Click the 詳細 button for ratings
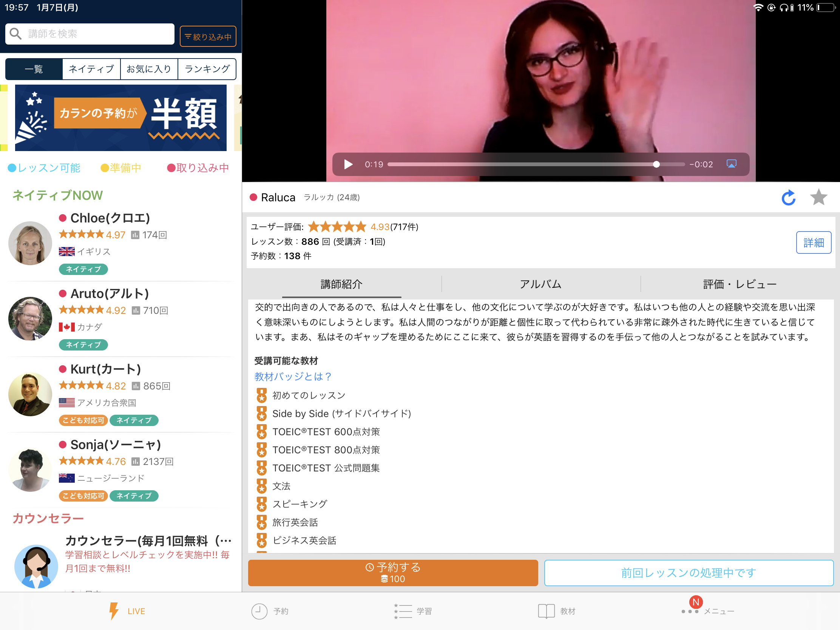Screen dimensions: 840x630 click(x=814, y=242)
